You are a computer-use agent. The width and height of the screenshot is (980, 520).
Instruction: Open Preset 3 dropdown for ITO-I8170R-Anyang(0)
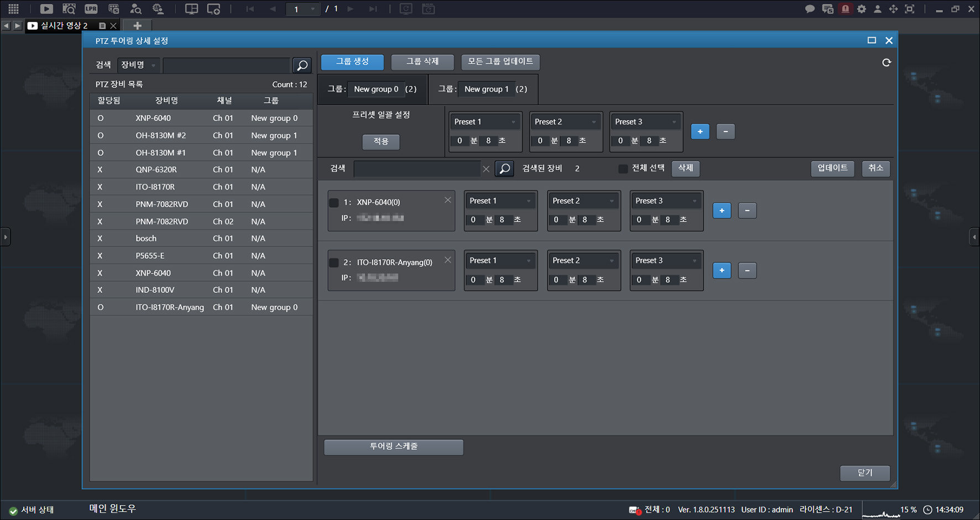click(x=666, y=260)
